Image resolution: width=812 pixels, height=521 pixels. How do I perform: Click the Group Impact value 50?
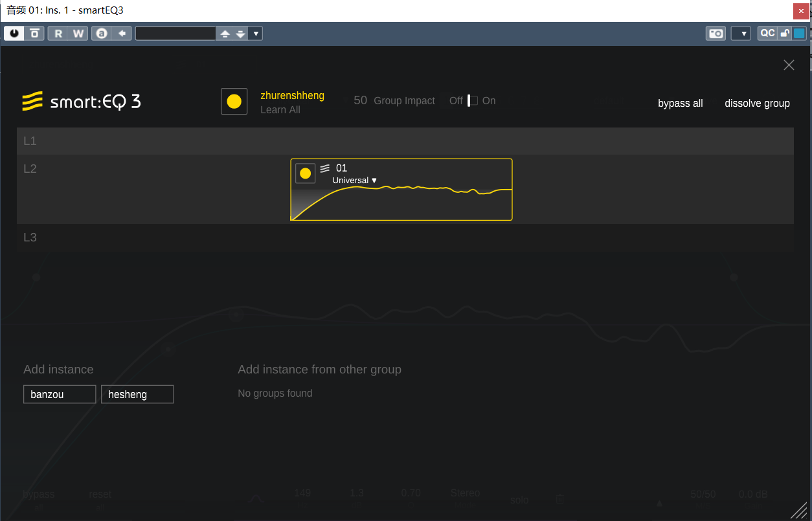coord(360,100)
